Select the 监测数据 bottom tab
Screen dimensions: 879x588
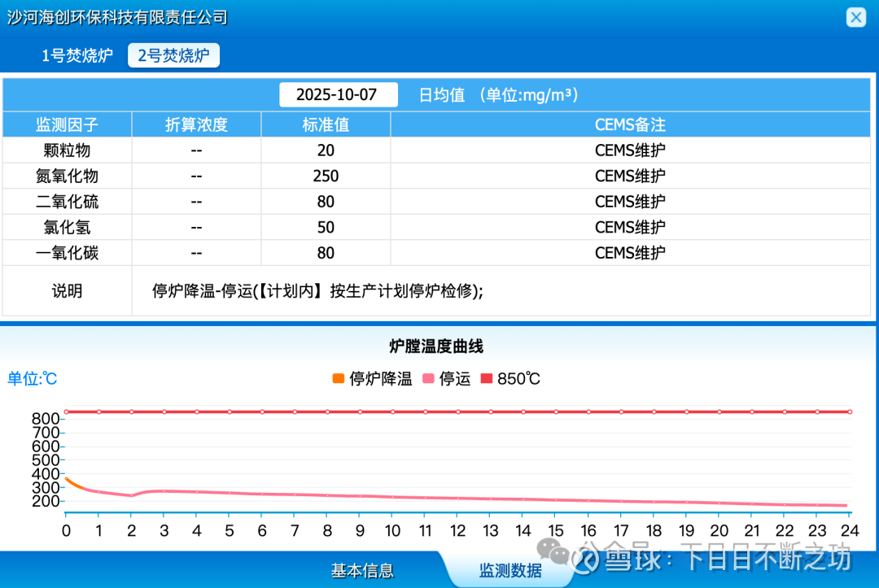tap(510, 571)
